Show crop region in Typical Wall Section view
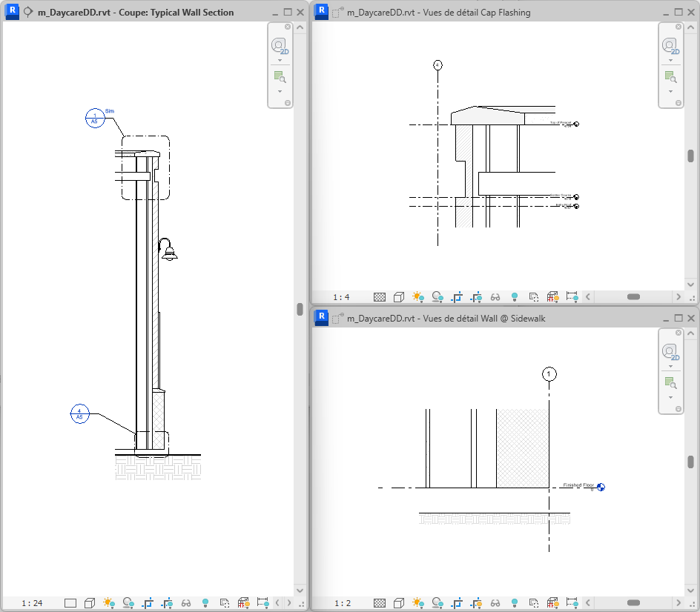Image resolution: width=700 pixels, height=612 pixels. pos(167,603)
